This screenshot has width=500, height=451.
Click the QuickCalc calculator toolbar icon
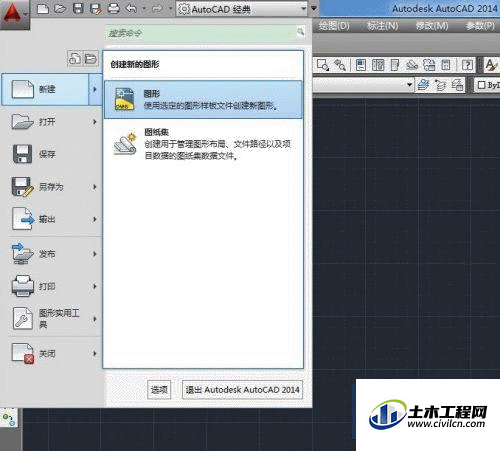coord(446,65)
